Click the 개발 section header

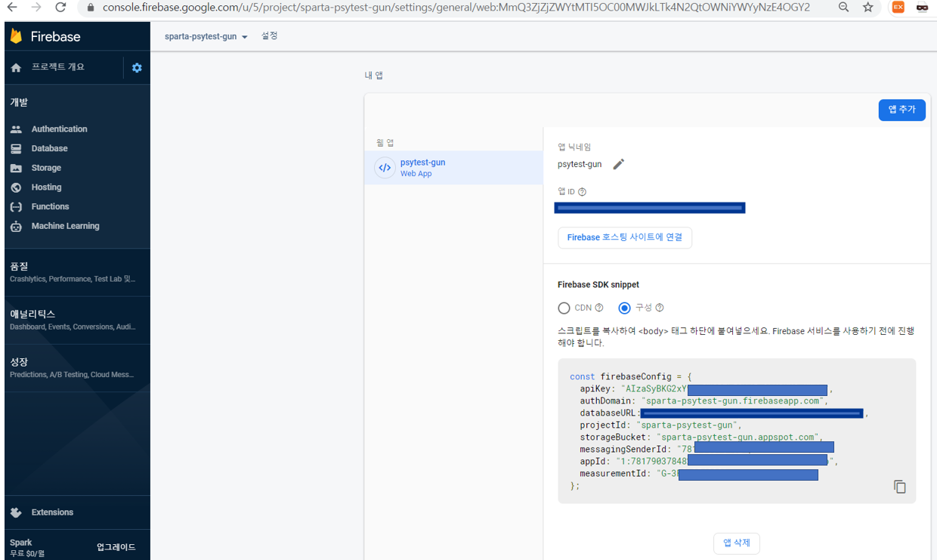pos(19,102)
